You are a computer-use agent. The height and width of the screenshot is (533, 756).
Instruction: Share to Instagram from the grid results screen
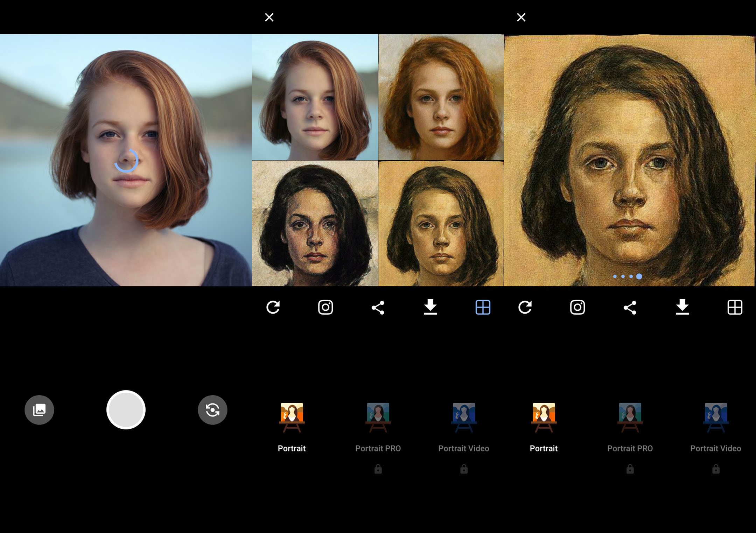pos(325,307)
